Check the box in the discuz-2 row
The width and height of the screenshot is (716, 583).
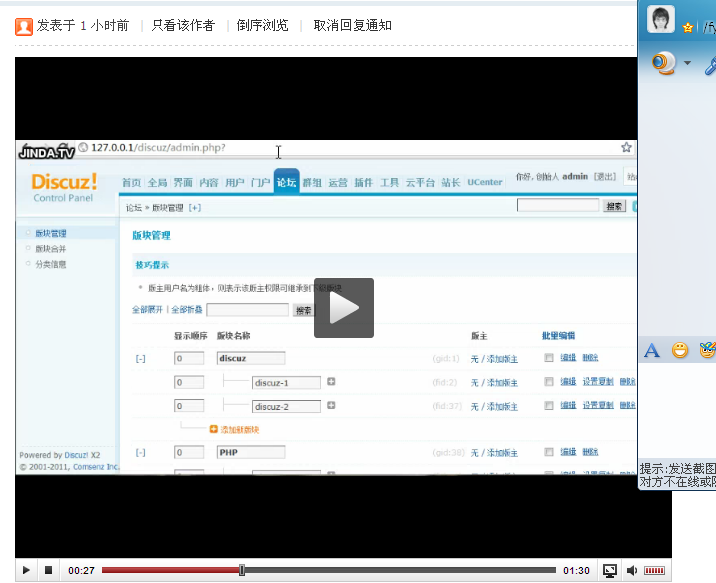(x=549, y=405)
